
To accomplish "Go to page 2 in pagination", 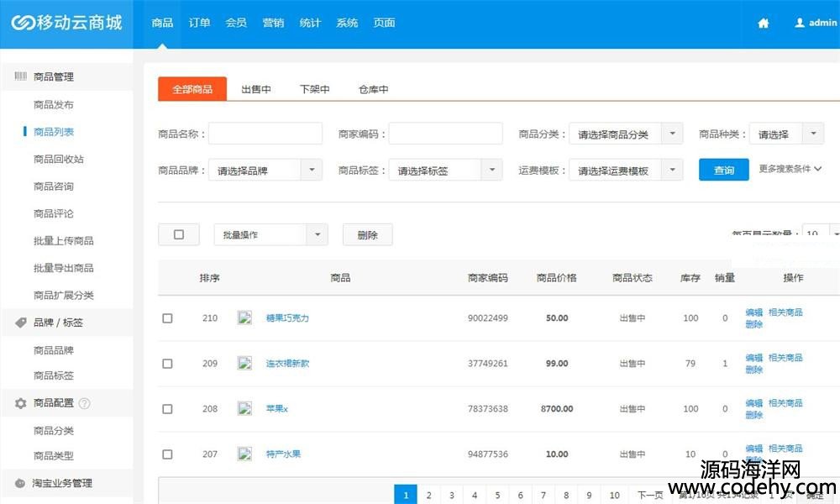I will (428, 496).
